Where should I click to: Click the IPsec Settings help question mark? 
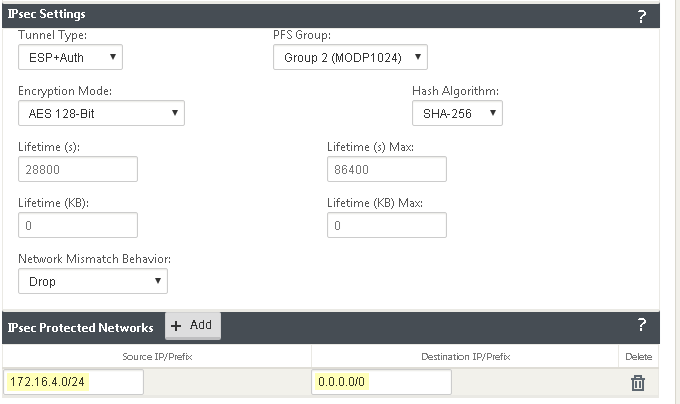coord(641,16)
